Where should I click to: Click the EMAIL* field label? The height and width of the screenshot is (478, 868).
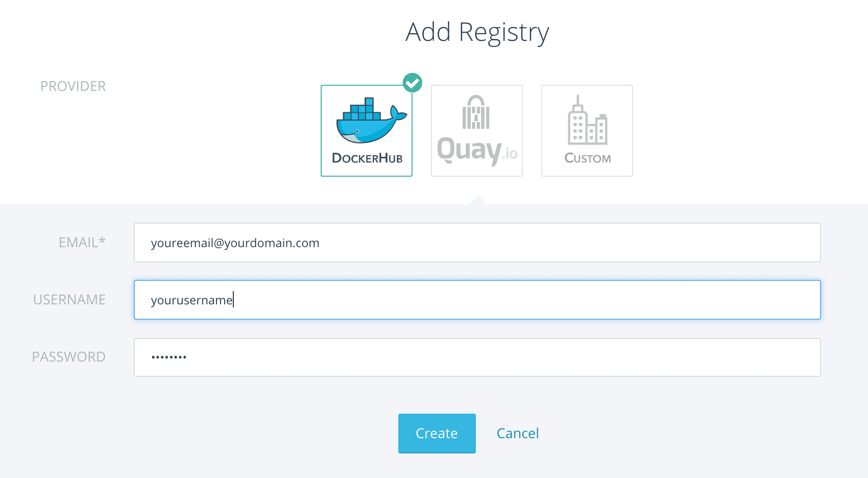click(x=82, y=243)
